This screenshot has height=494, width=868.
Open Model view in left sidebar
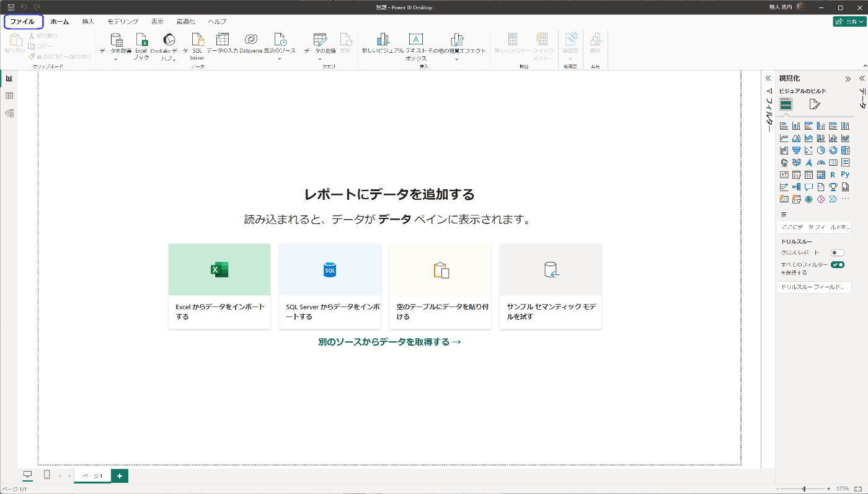pos(9,113)
